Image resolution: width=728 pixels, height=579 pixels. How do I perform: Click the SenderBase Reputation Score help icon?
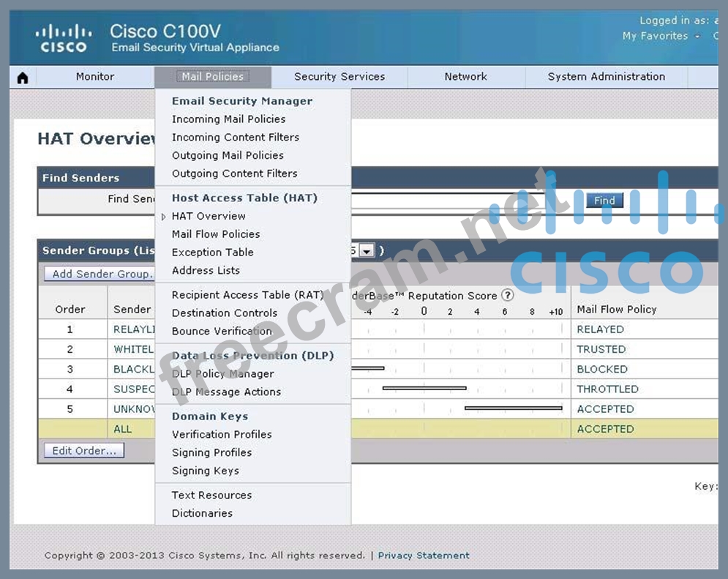click(508, 296)
